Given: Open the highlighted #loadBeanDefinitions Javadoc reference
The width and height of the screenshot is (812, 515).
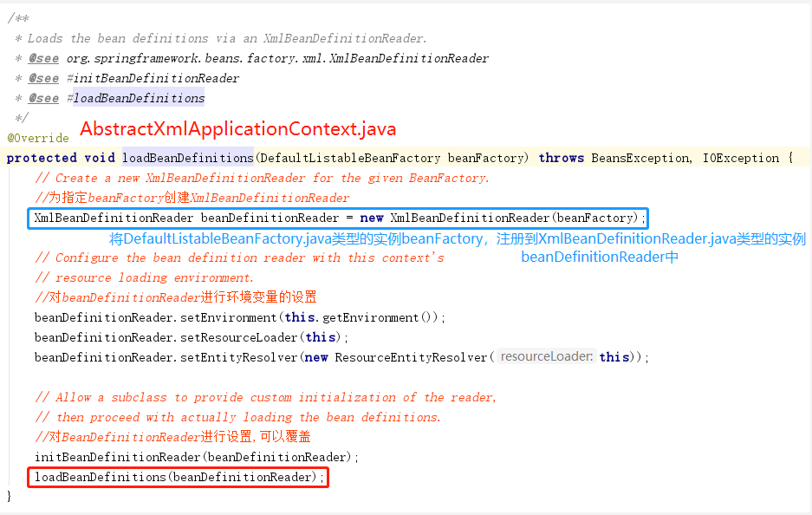Looking at the screenshot, I should coord(136,98).
